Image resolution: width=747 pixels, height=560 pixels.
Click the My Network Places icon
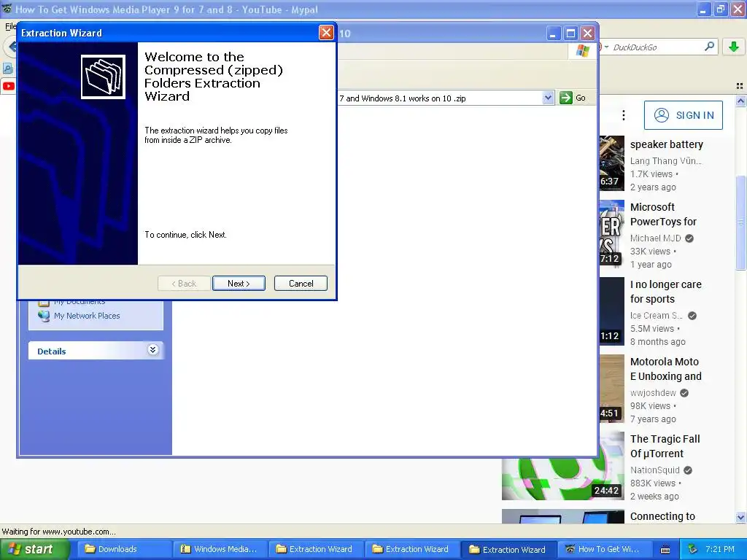pyautogui.click(x=44, y=316)
